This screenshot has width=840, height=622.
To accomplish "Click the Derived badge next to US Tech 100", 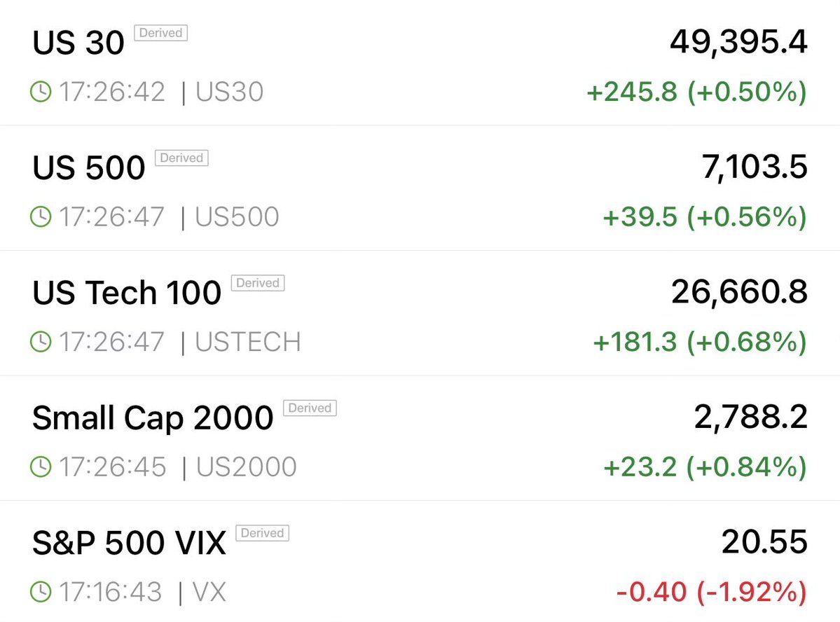I will [258, 283].
